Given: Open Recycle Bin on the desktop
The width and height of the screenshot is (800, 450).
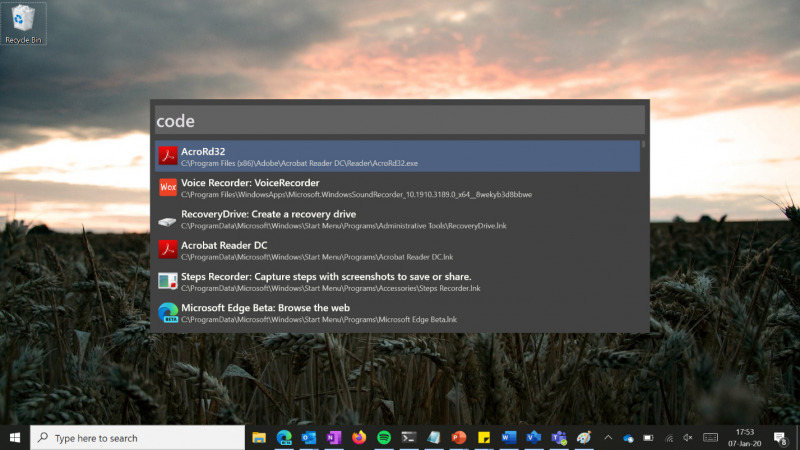Looking at the screenshot, I should 23,22.
